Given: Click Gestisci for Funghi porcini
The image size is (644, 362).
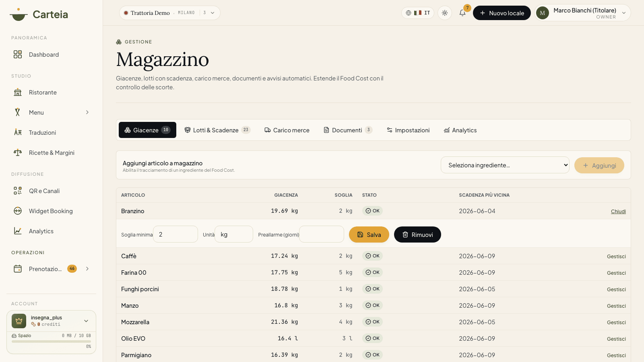Looking at the screenshot, I should point(616,290).
